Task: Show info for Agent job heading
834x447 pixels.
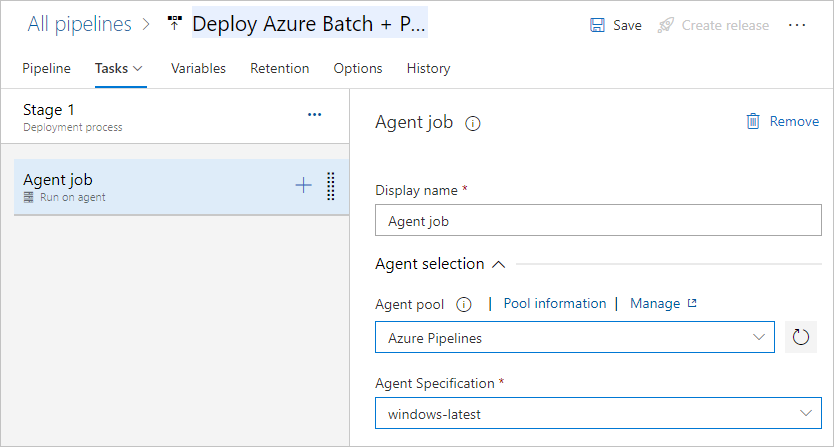Action: 473,123
